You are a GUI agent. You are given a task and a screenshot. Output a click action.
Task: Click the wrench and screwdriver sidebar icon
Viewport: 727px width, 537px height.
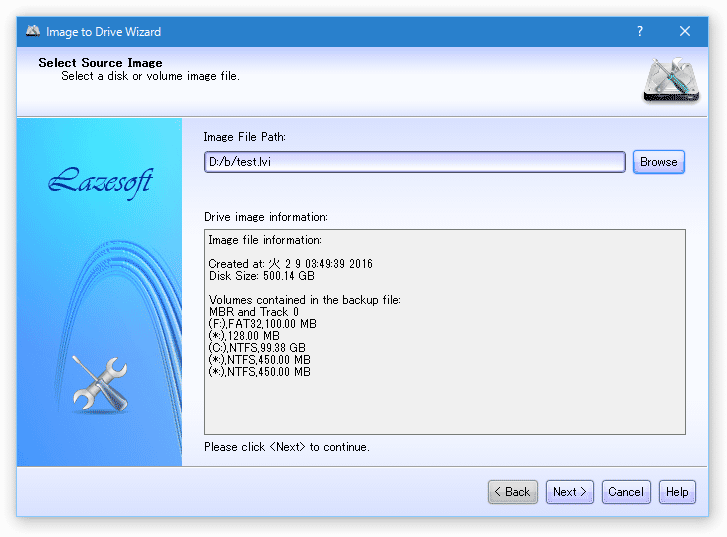tap(100, 384)
